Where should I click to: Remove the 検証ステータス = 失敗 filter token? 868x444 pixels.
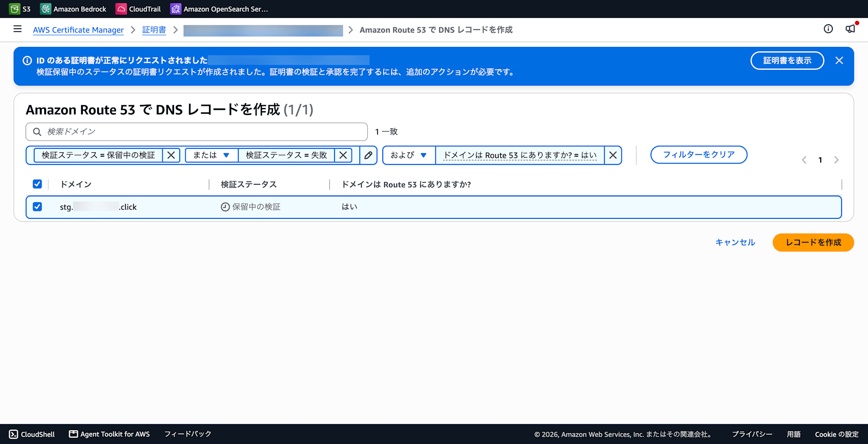tap(343, 155)
